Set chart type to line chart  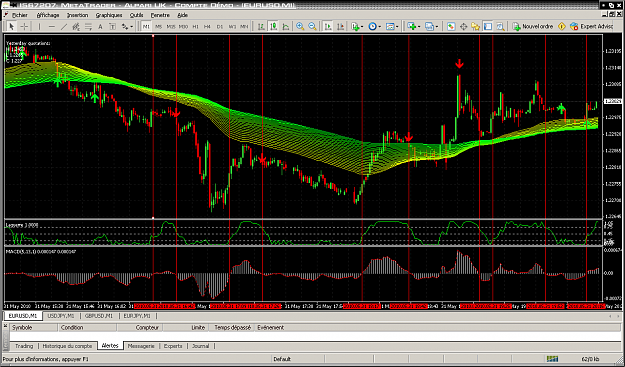point(286,27)
